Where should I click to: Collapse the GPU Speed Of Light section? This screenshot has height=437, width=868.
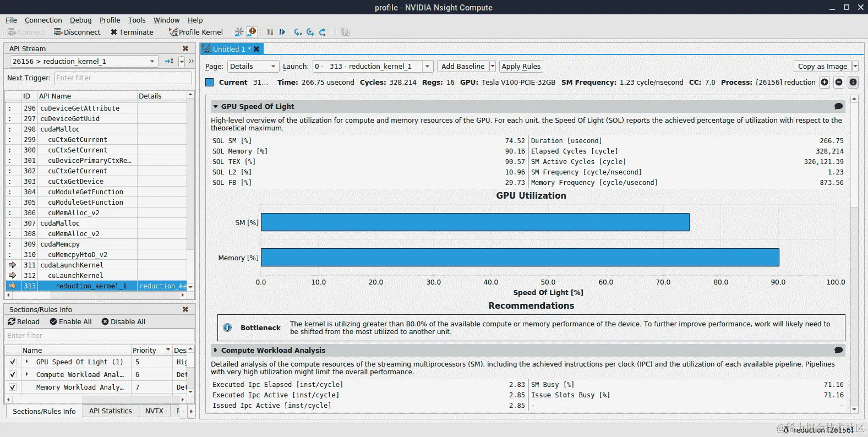tap(216, 106)
